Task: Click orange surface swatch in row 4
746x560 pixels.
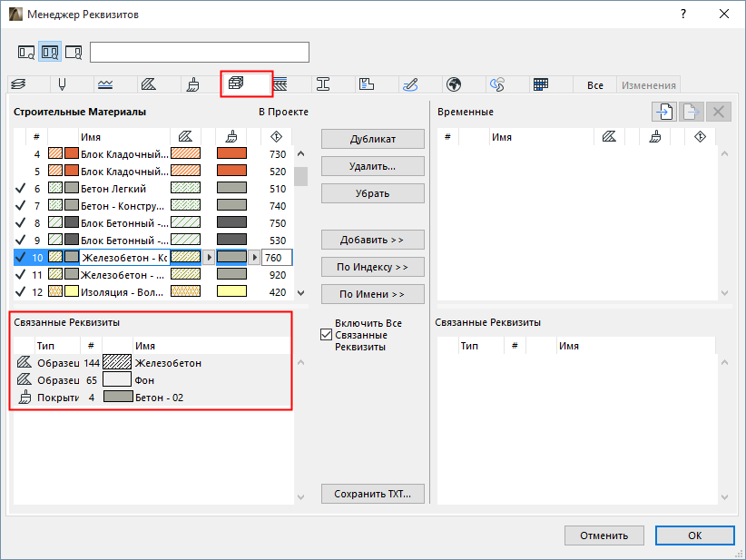Action: pos(231,153)
